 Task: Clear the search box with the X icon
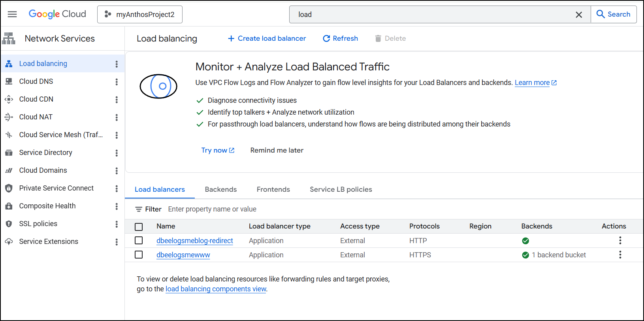click(x=579, y=15)
